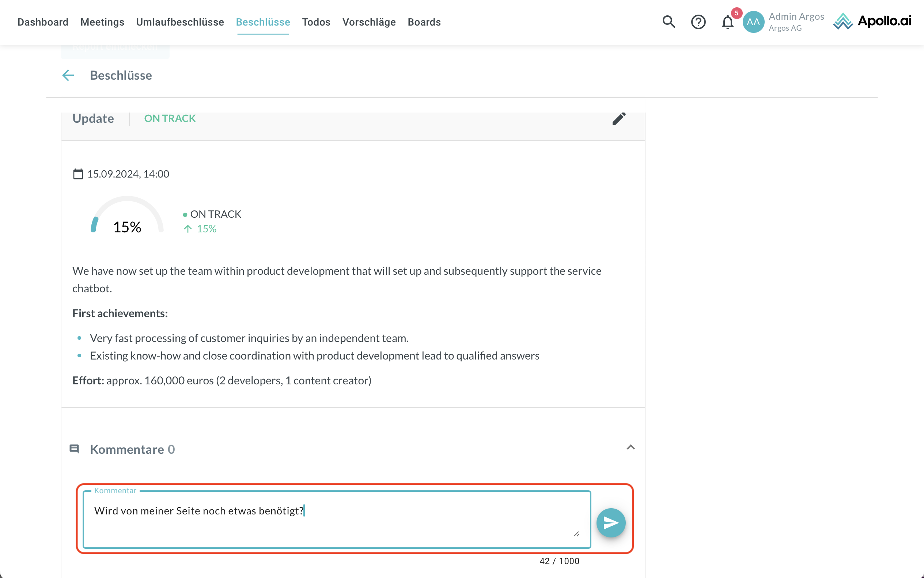Open the Admin Argos account menu
The image size is (924, 578).
point(796,22)
